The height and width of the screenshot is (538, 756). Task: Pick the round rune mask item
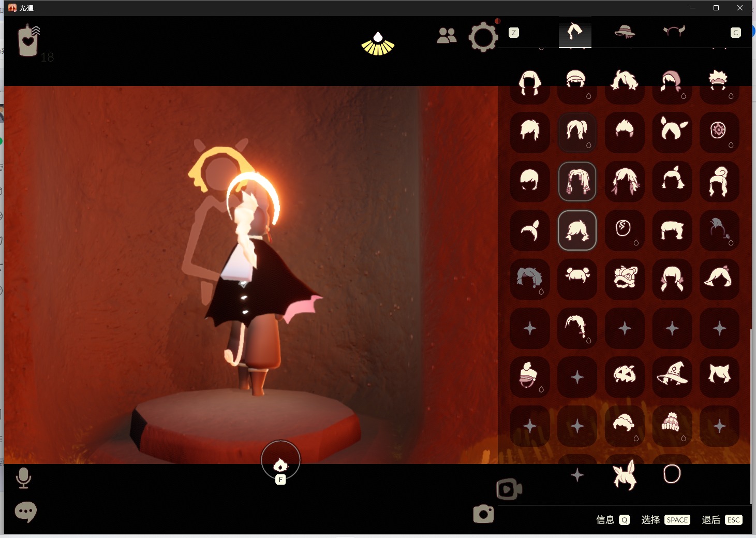pyautogui.click(x=625, y=230)
